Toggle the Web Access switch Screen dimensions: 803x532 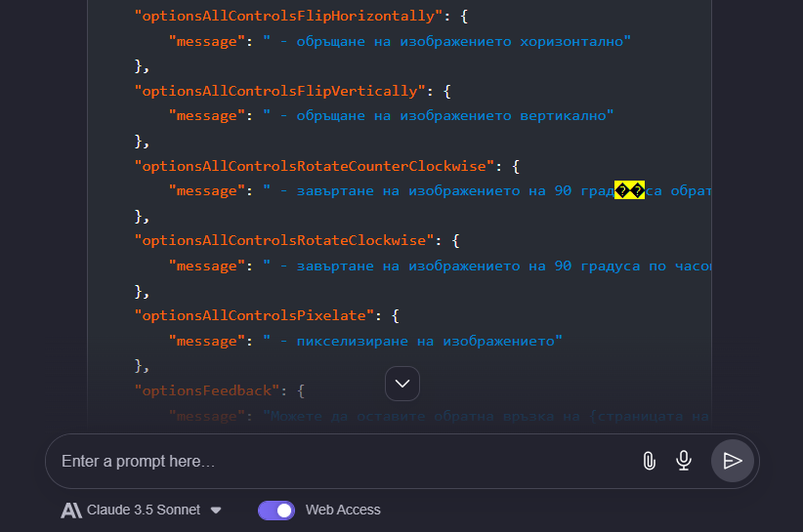tap(276, 510)
